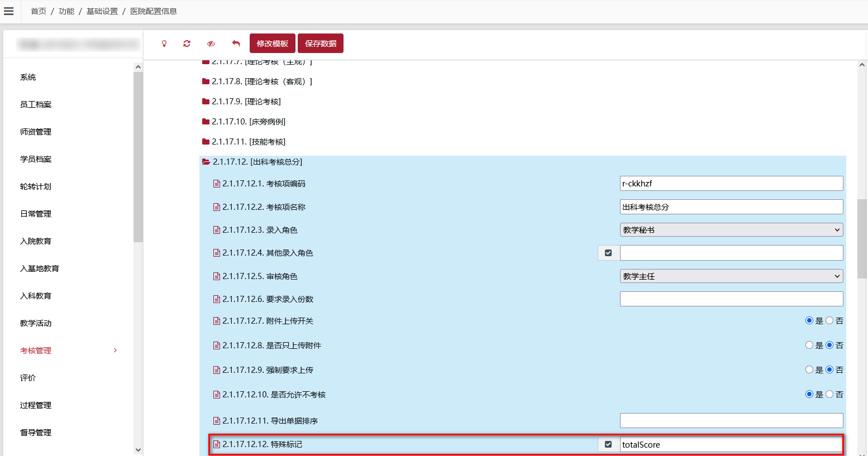Select 否 for 强制要求上传
868x456 pixels.
click(829, 370)
